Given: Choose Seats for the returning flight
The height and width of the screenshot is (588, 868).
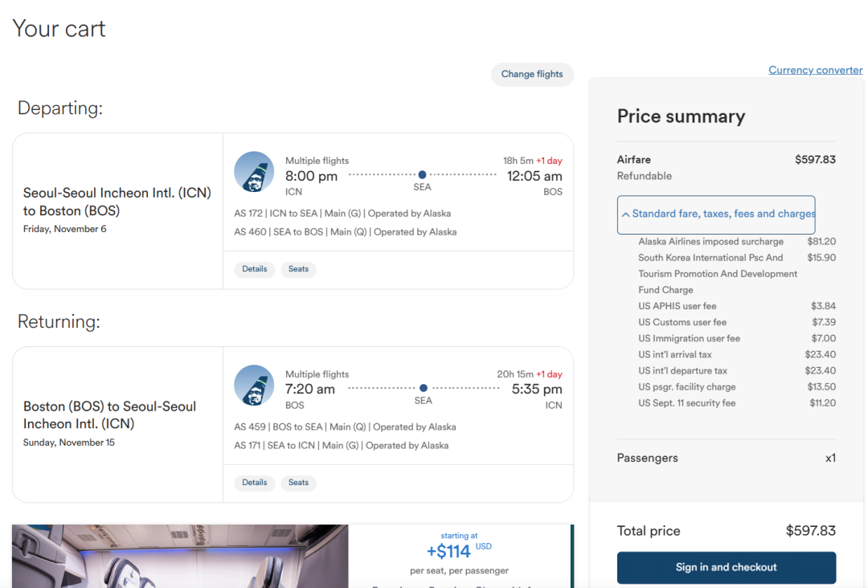Looking at the screenshot, I should [298, 483].
